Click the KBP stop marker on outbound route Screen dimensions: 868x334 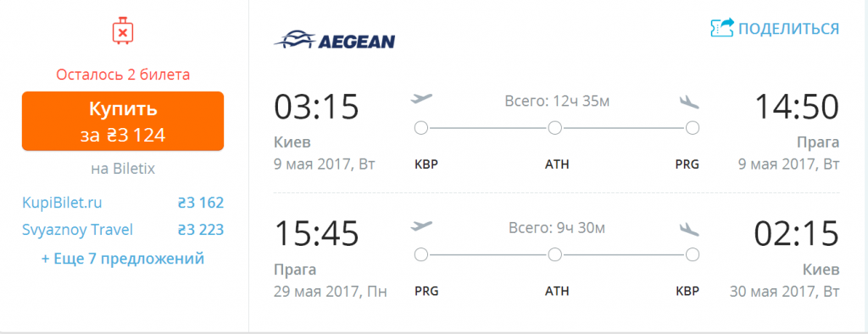pyautogui.click(x=421, y=129)
